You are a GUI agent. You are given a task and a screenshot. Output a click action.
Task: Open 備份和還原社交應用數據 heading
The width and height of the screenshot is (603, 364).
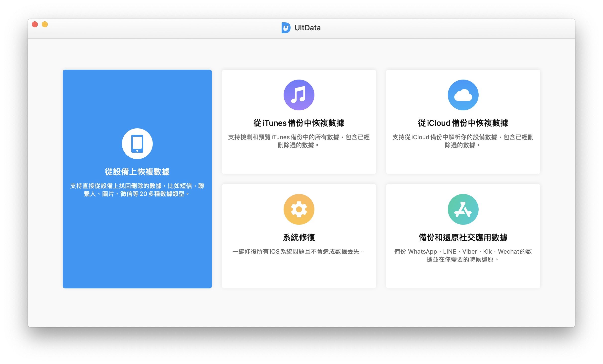(463, 237)
